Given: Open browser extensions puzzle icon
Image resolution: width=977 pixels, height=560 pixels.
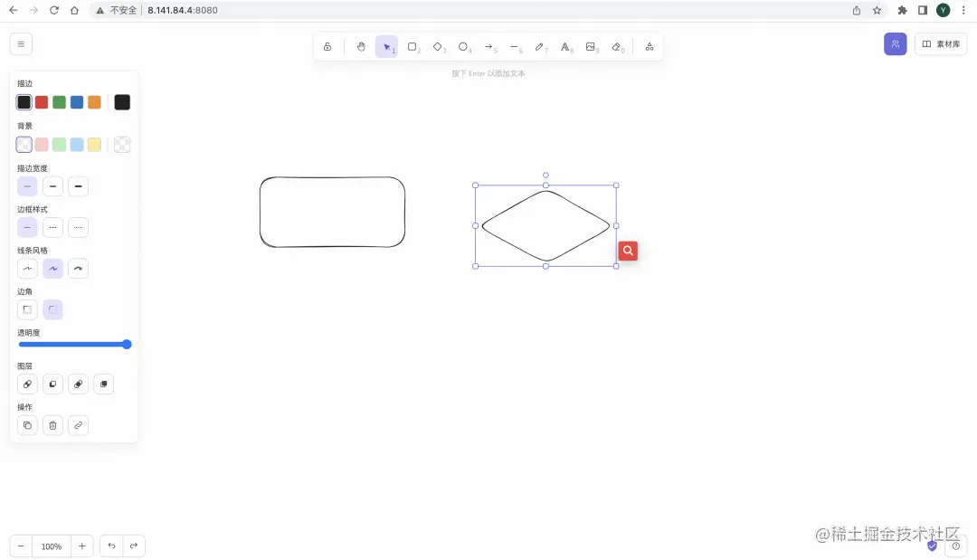Looking at the screenshot, I should pos(902,10).
